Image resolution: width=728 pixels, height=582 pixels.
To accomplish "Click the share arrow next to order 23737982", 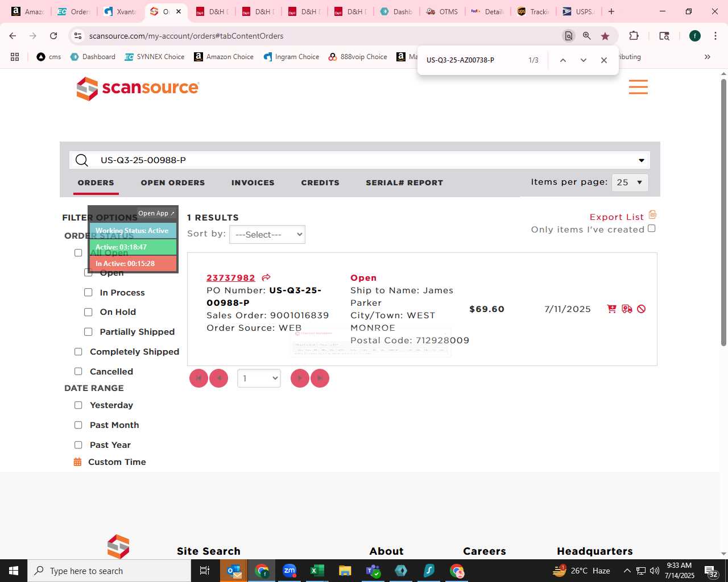I will tap(266, 277).
